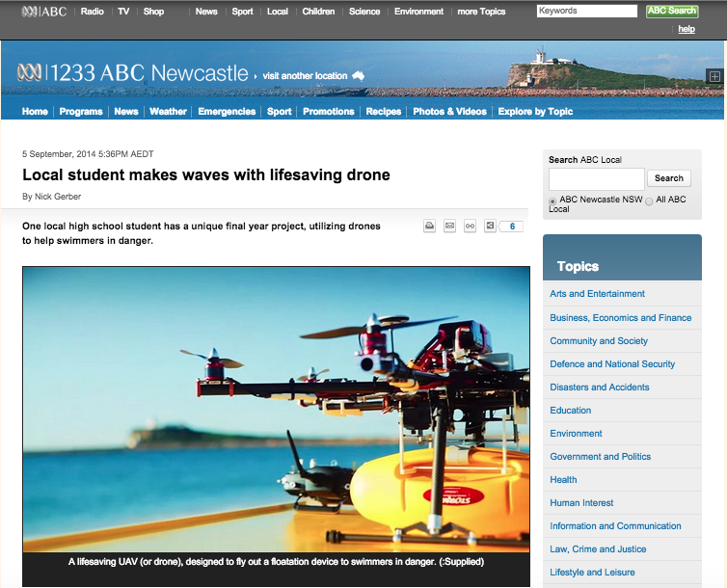Open Health topic link

[x=563, y=480]
